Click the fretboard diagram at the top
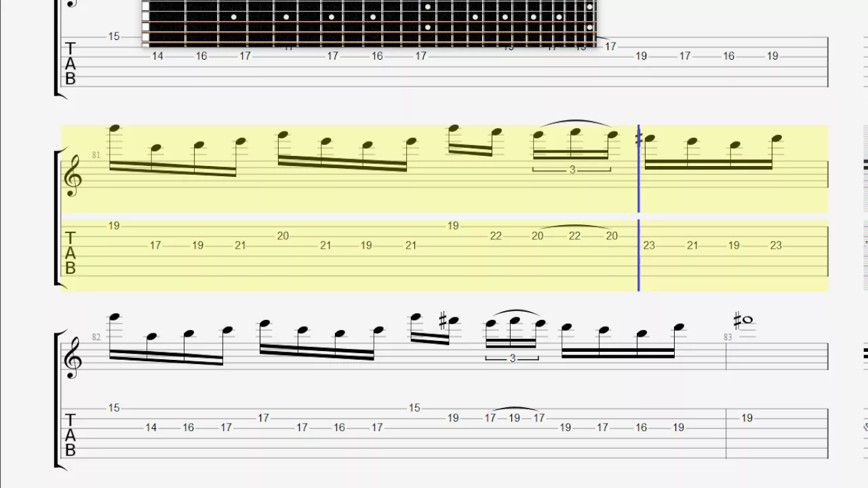This screenshot has height=488, width=868. [369, 23]
